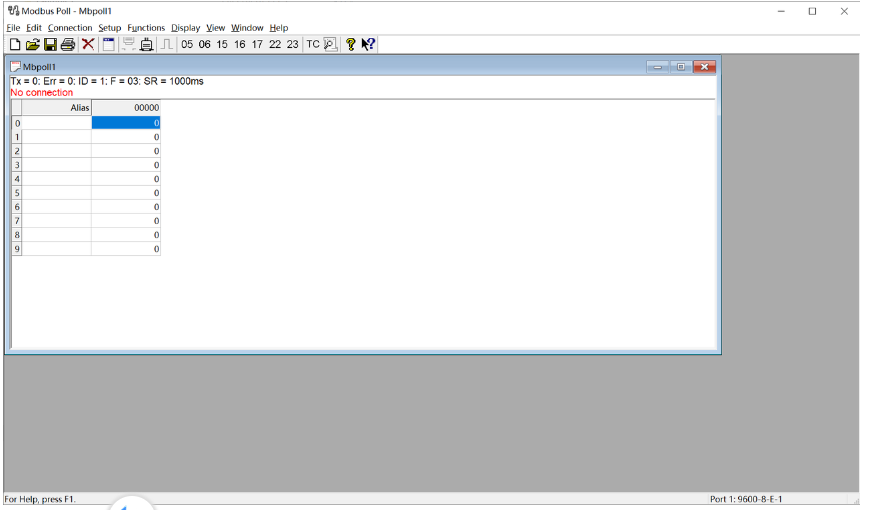Click the Alias cell in row 5
Screen dimensions: 869x510
tap(57, 193)
